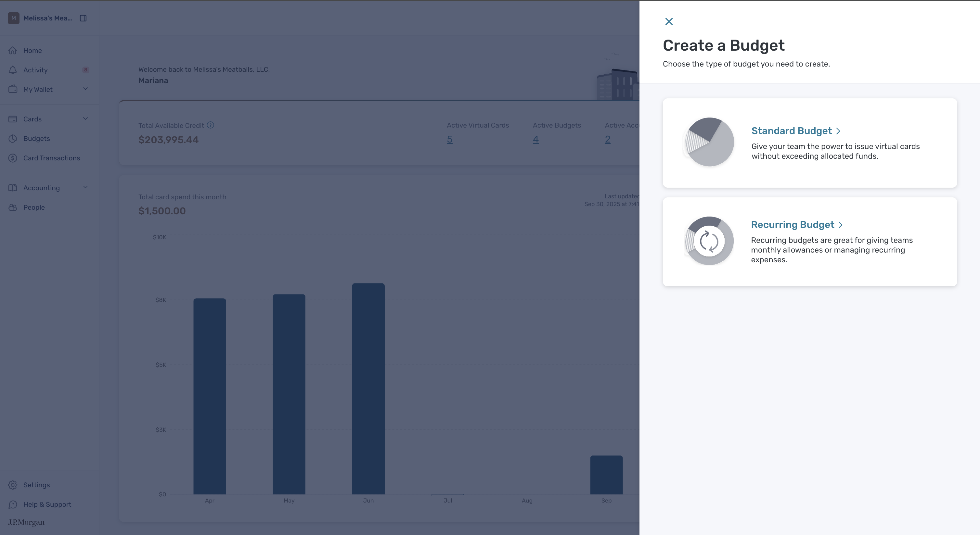Open Melissa's Mea... company name
Viewport: 980px width, 535px height.
click(47, 18)
